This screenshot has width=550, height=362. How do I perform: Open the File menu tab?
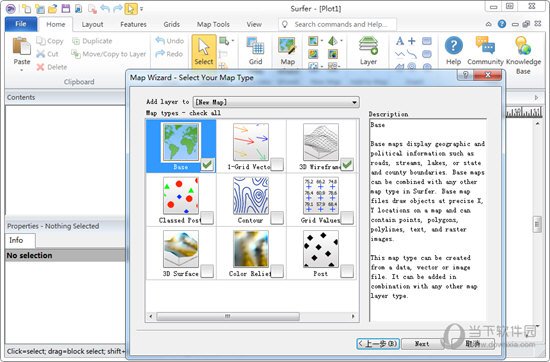pyautogui.click(x=21, y=24)
